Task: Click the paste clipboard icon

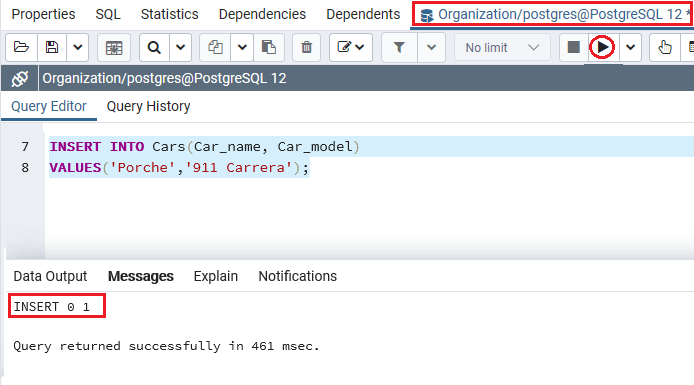Action: coord(268,47)
